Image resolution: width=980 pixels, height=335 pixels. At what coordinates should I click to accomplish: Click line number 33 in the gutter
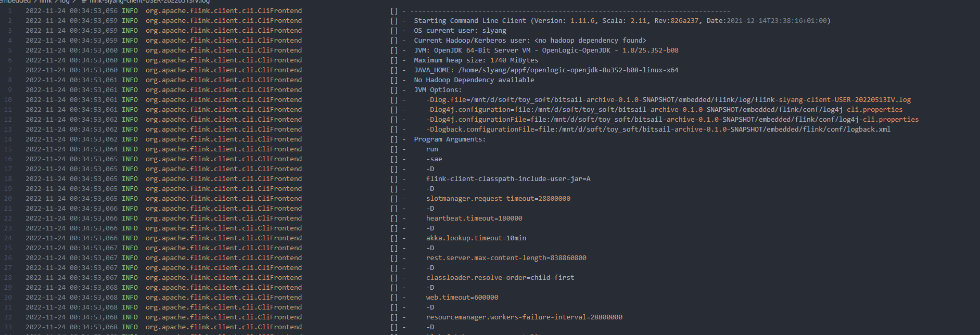click(x=8, y=327)
